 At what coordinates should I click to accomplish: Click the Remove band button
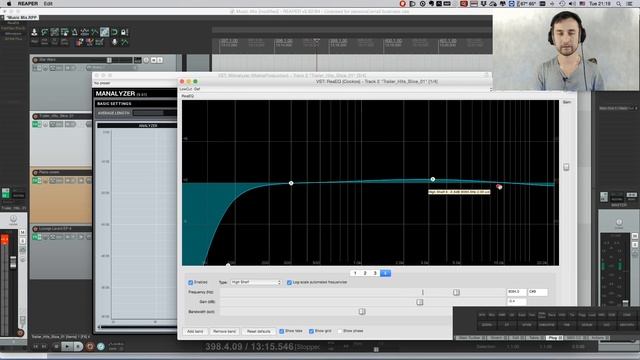coord(224,331)
